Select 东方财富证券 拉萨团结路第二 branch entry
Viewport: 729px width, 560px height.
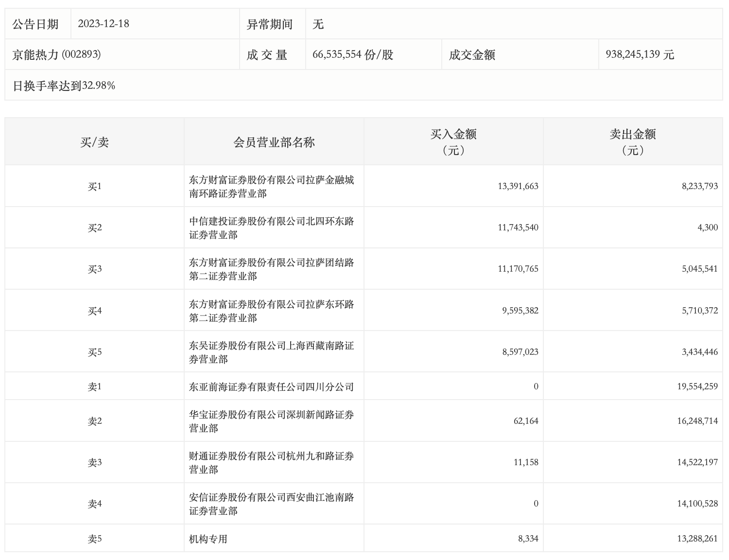pos(271,269)
